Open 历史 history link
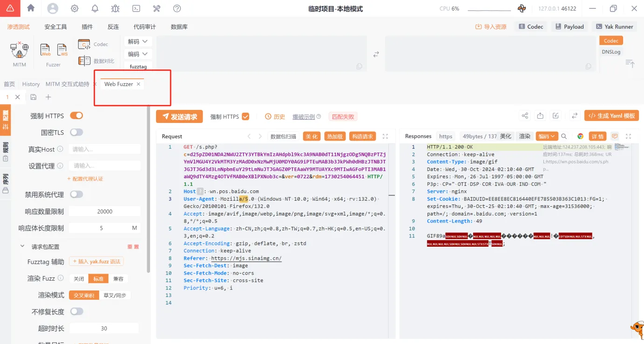This screenshot has height=344, width=644. click(x=275, y=116)
